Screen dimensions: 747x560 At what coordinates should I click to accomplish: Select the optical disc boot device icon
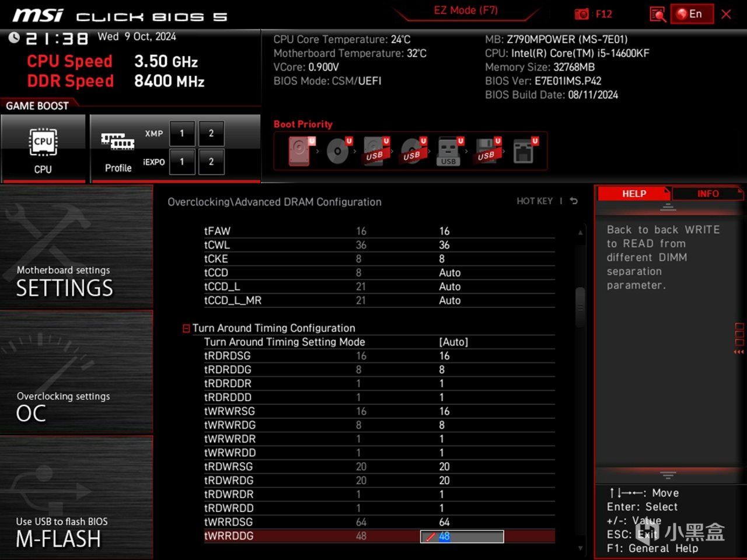pyautogui.click(x=338, y=151)
